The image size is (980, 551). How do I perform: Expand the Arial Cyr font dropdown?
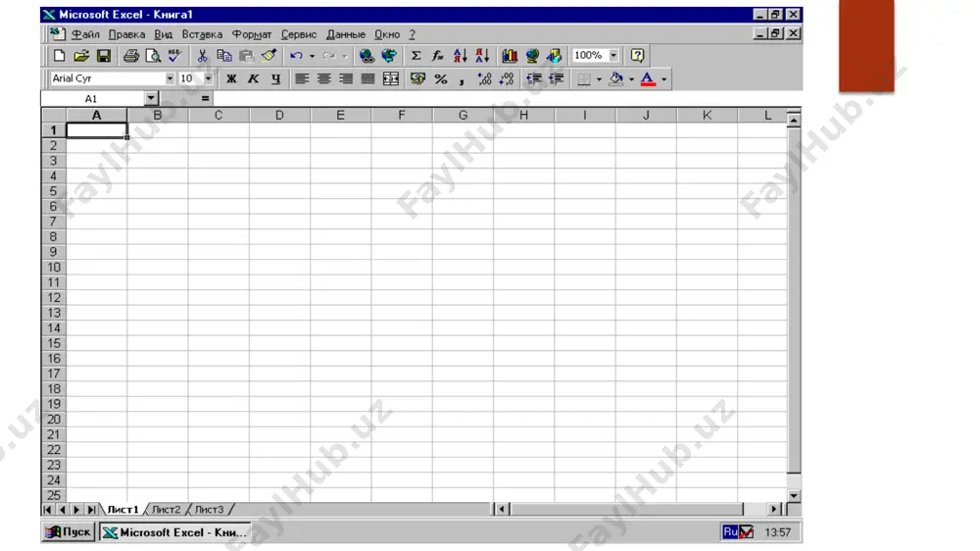point(170,78)
